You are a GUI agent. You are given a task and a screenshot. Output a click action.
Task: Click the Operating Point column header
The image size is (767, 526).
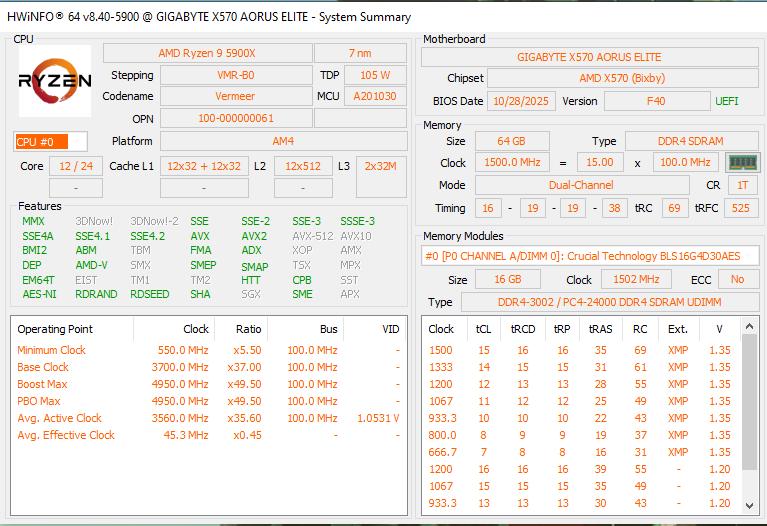[72, 329]
